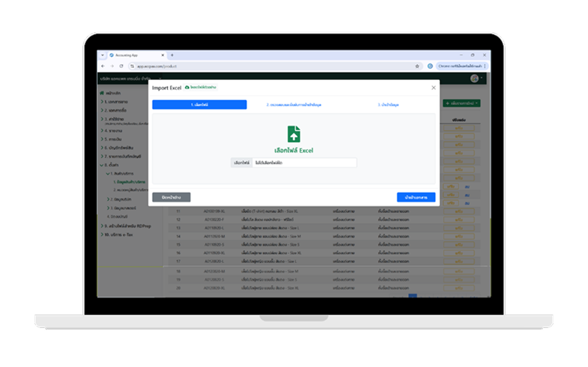Expand sidebar menu item number 1

pyautogui.click(x=114, y=102)
